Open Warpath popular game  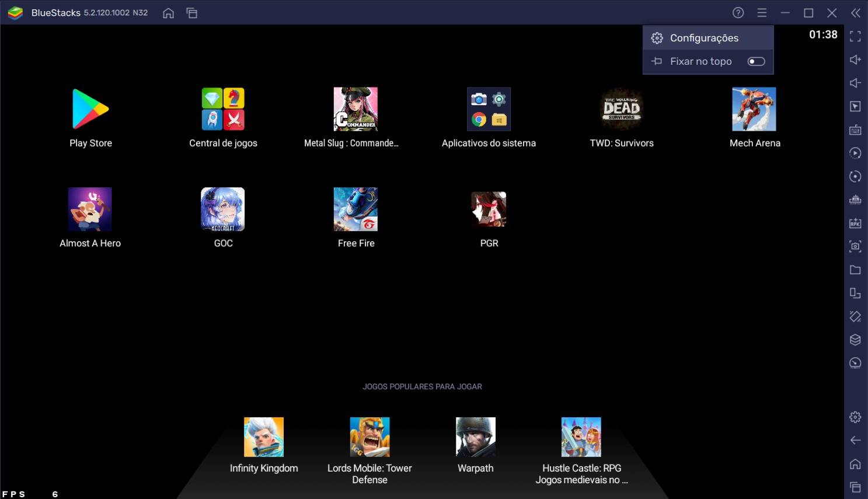click(x=476, y=437)
